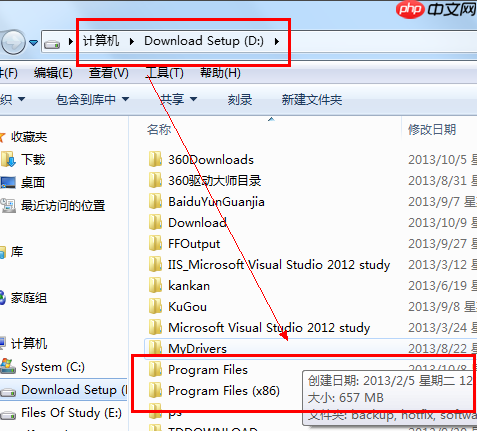The image size is (477, 431).
Task: Open the recent pages dropdown arrow
Action: coord(33,43)
